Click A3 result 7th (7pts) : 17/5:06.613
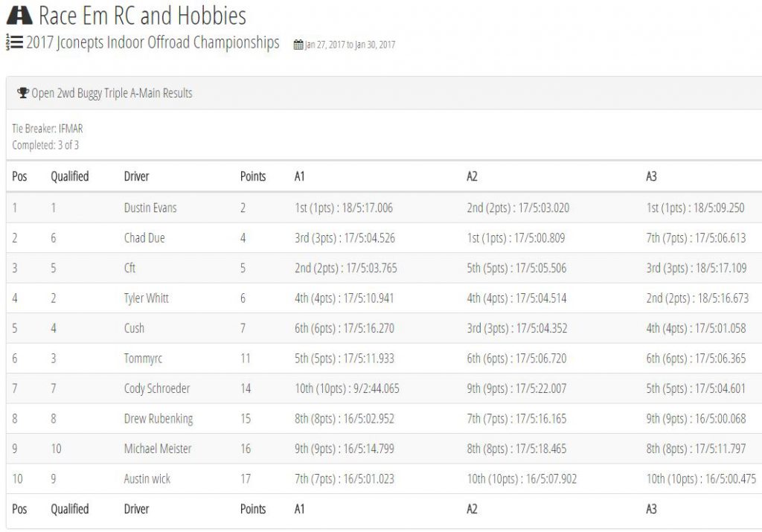 pos(696,238)
